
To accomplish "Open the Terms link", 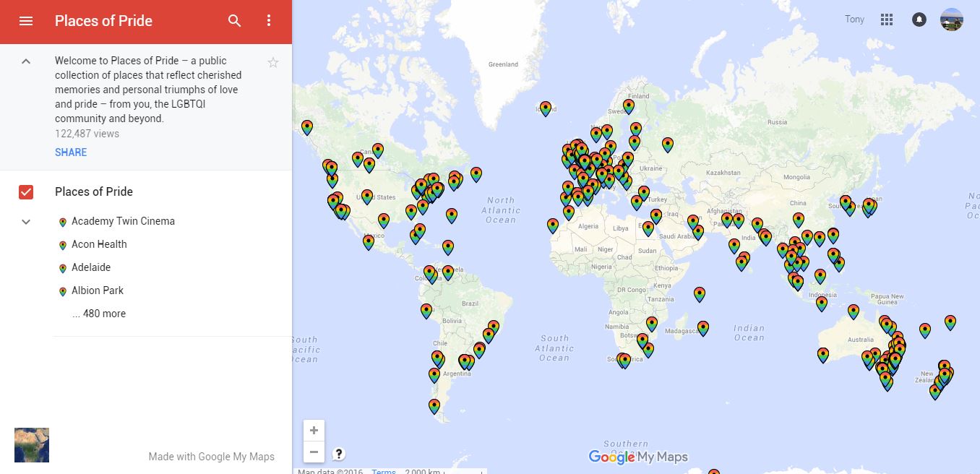I will [384, 471].
